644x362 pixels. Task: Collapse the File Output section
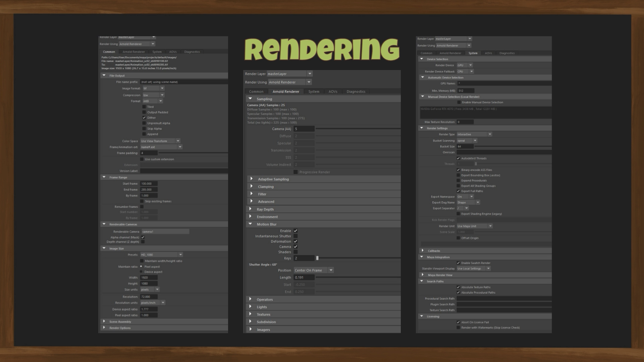104,75
